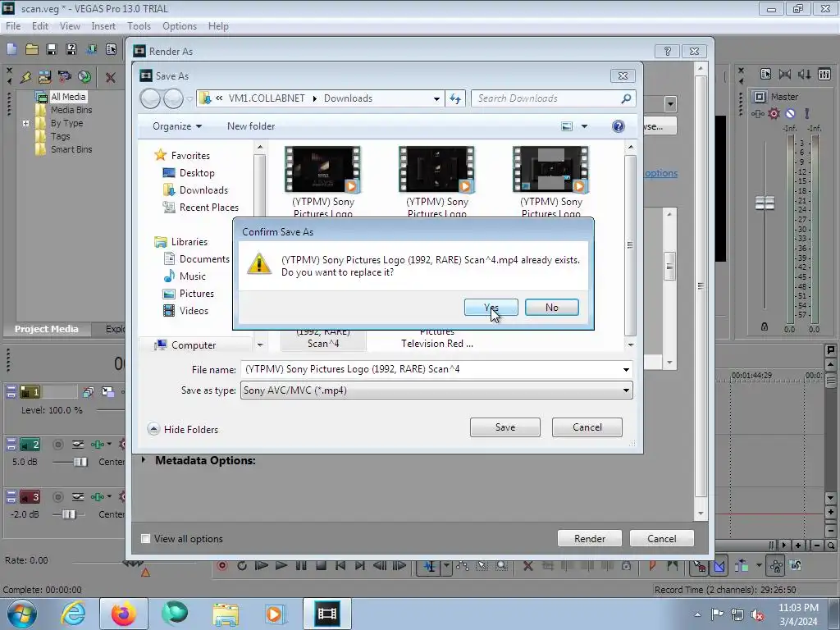Open the Tools menu
This screenshot has height=630, width=840.
139,25
